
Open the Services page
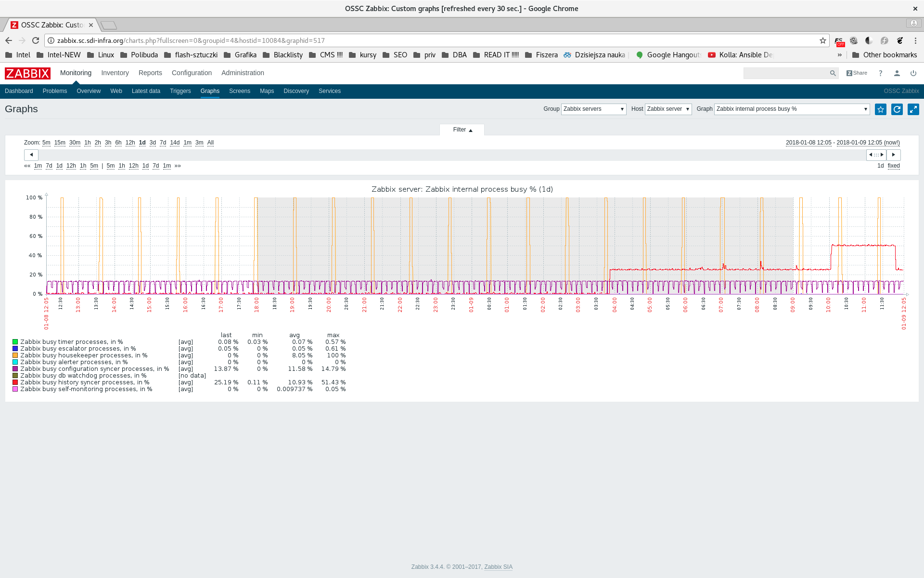point(330,91)
